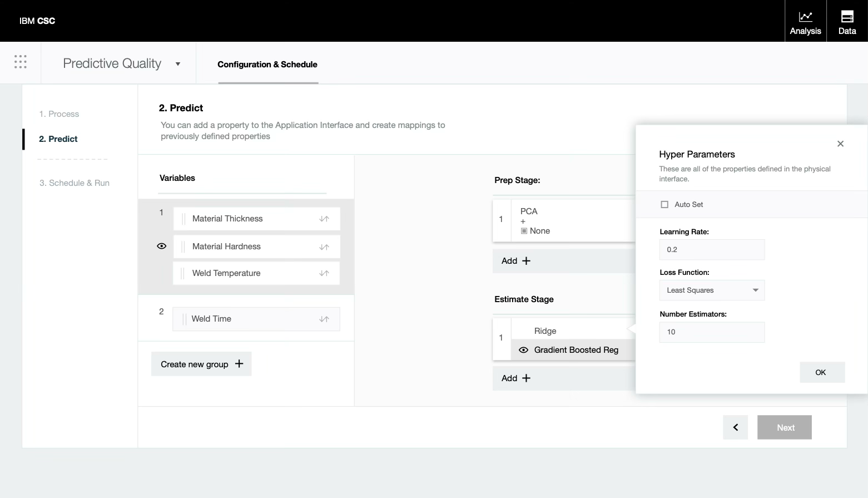Toggle visibility eye on Material Hardness group
The height and width of the screenshot is (498, 868).
pyautogui.click(x=161, y=245)
